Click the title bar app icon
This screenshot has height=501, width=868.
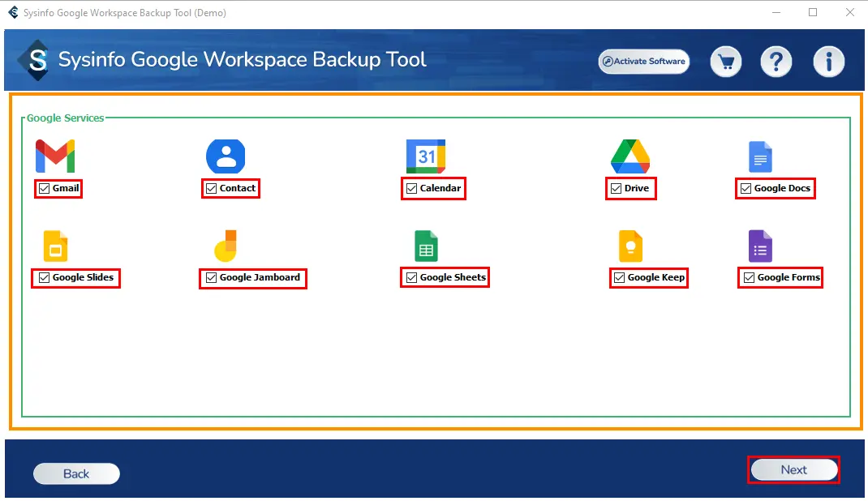click(13, 12)
